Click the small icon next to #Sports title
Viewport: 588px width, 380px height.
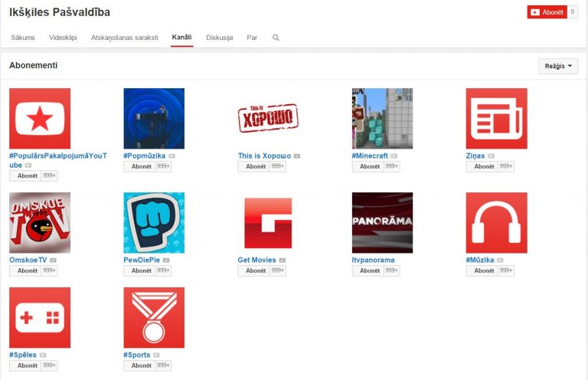click(156, 355)
